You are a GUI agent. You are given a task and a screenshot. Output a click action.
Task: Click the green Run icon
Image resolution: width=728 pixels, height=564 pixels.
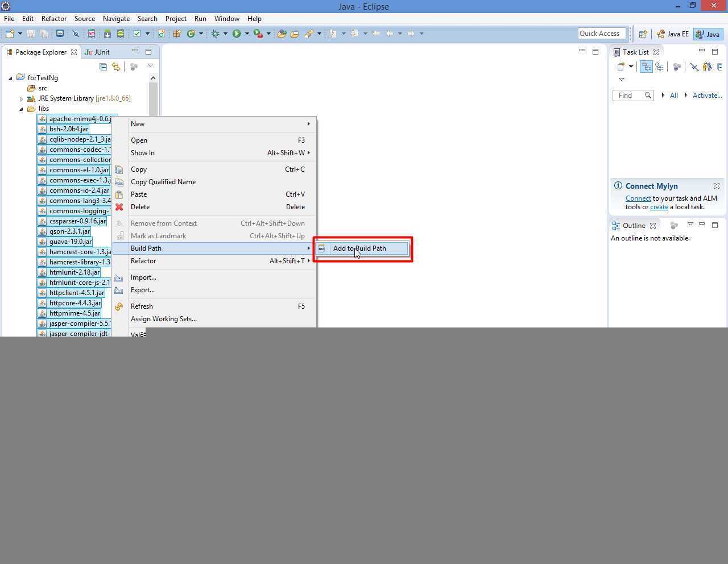point(237,34)
